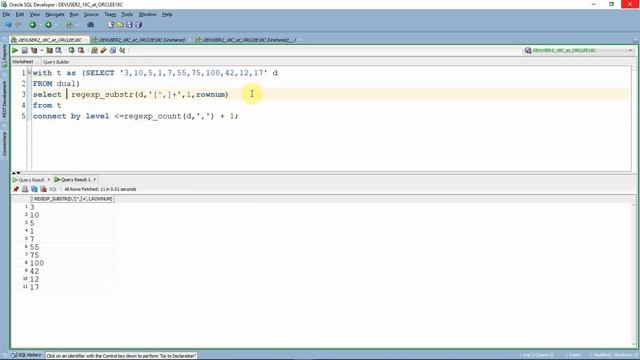Open the Navigate menu
This screenshot has height=360, width=640.
[x=55, y=14]
